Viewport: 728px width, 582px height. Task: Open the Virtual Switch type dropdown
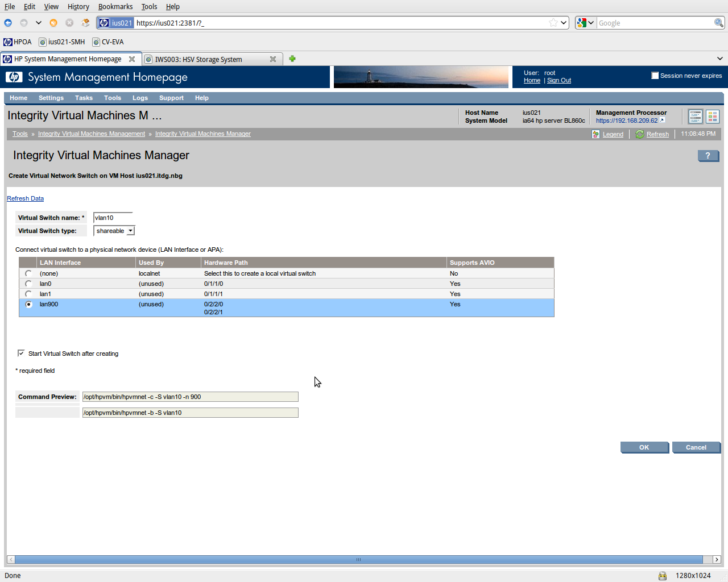pos(114,231)
